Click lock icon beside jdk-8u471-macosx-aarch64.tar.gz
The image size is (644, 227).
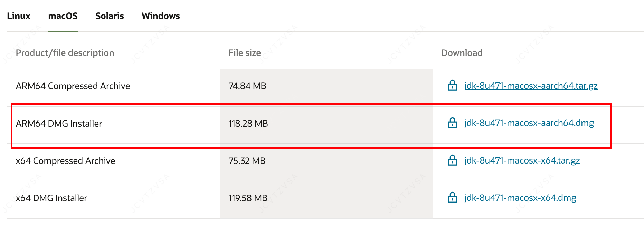coord(452,86)
